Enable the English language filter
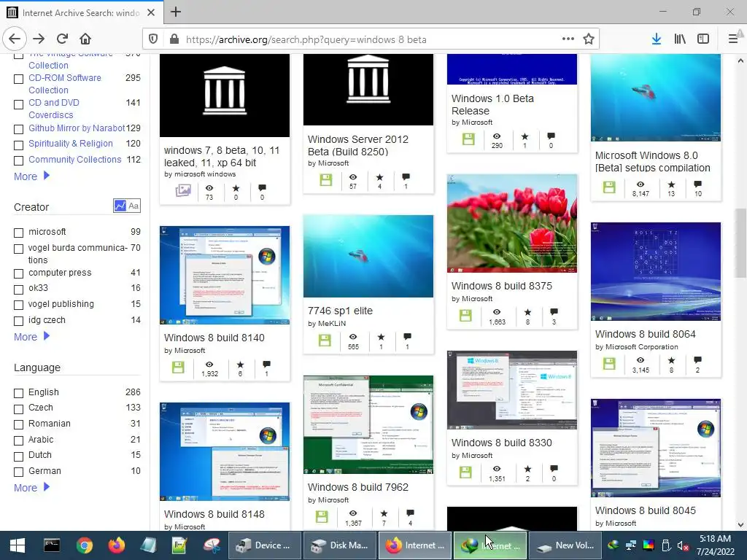 click(x=18, y=393)
